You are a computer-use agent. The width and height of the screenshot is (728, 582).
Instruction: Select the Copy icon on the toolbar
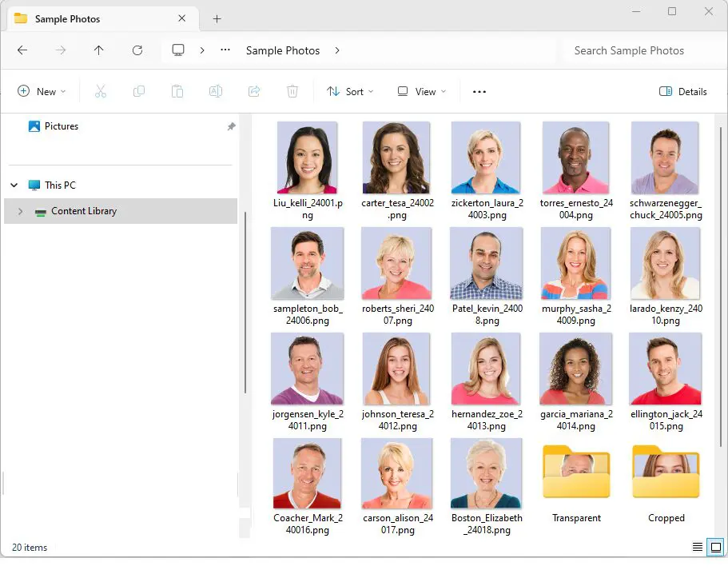(138, 91)
